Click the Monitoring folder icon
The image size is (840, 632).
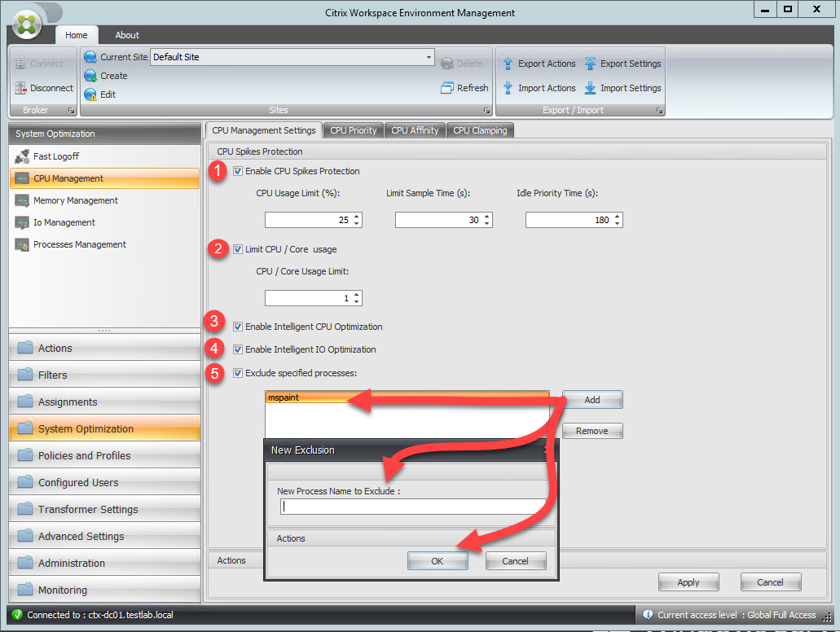click(25, 589)
